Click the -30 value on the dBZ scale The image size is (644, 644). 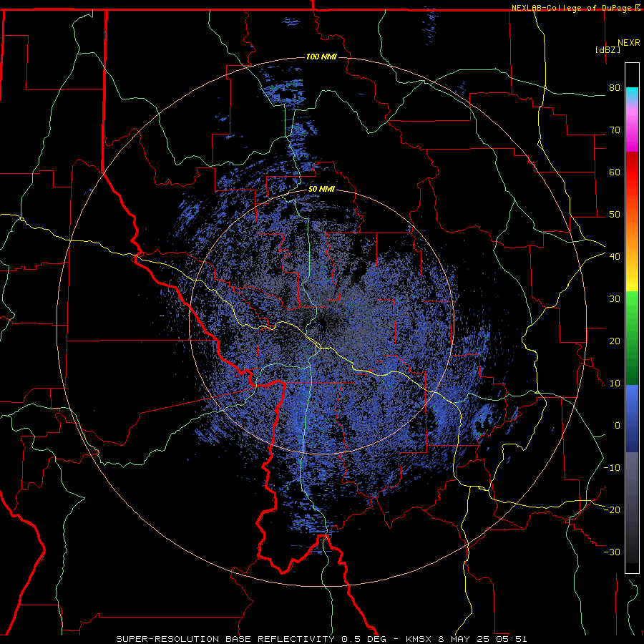click(x=612, y=552)
